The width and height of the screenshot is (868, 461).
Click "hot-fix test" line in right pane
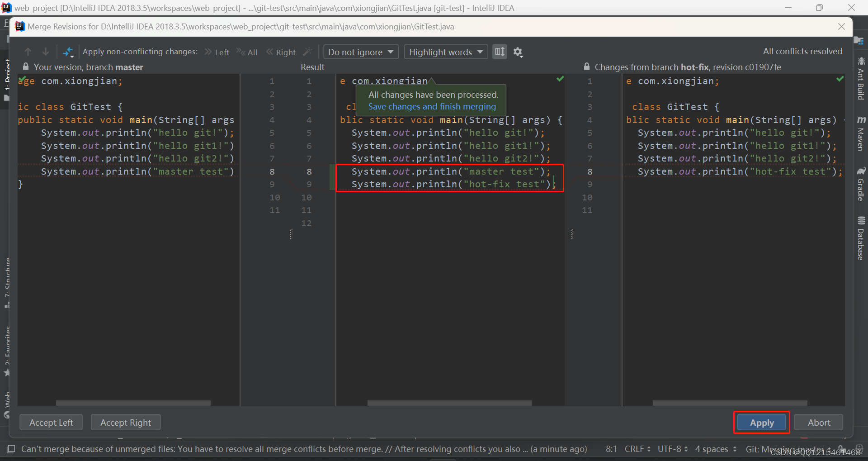click(x=740, y=171)
